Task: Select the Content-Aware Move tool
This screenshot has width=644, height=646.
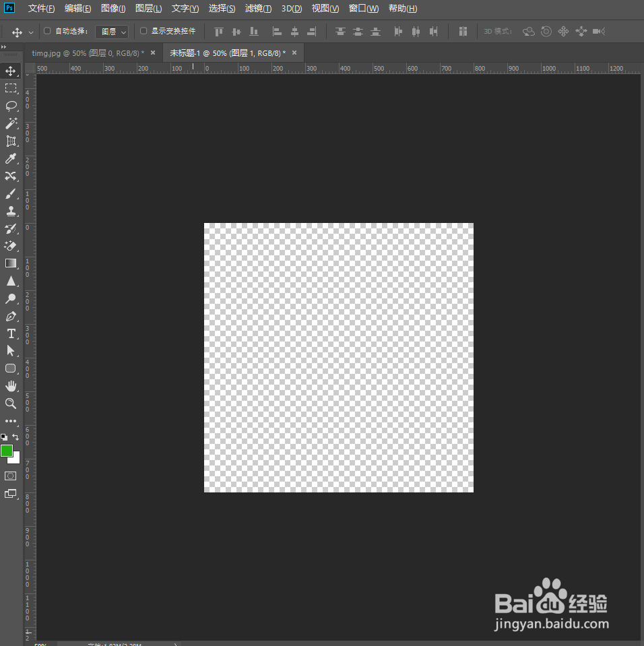Action: (11, 176)
